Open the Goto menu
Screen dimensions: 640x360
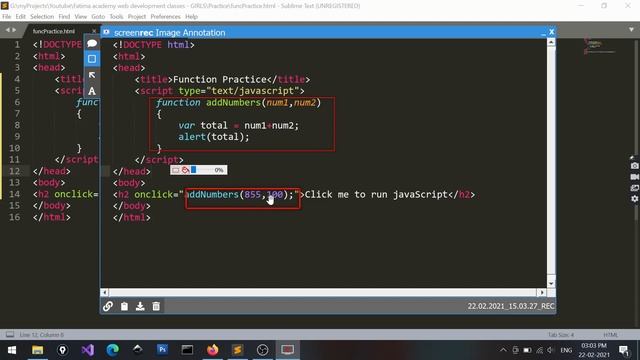click(x=98, y=17)
